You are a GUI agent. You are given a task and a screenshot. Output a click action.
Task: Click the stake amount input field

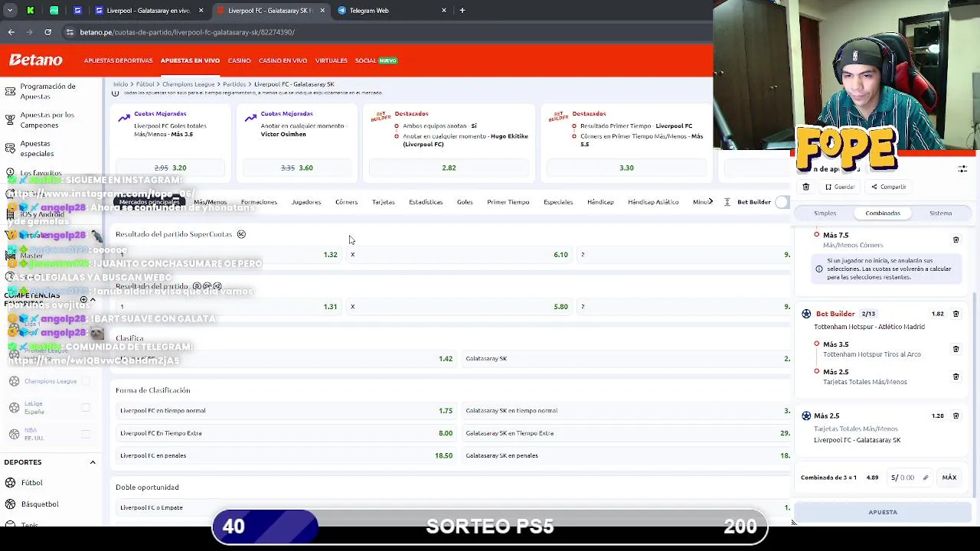pyautogui.click(x=910, y=478)
